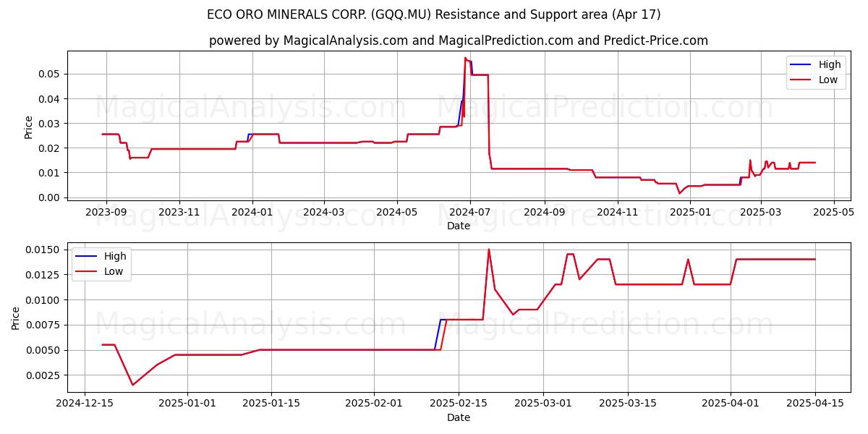This screenshot has height=434, width=868.
Task: Click the 2025-03-15 date tick label
Action: coord(628,404)
